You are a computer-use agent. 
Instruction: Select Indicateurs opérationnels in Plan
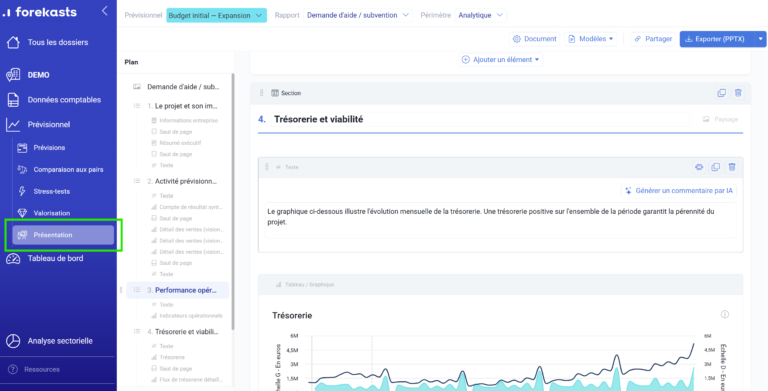coord(187,316)
